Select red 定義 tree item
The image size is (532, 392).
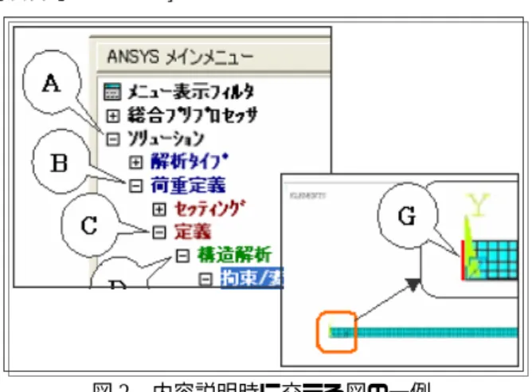(x=193, y=232)
